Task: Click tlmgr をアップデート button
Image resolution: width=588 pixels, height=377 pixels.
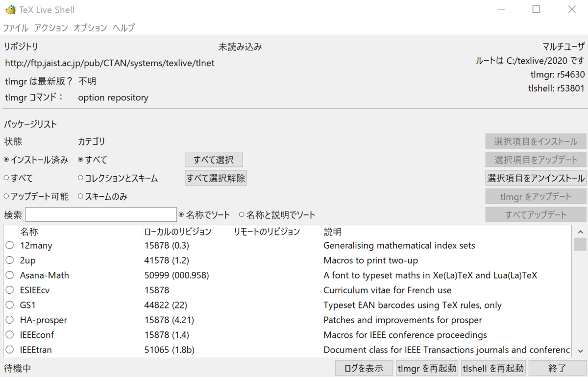Action: (x=536, y=196)
